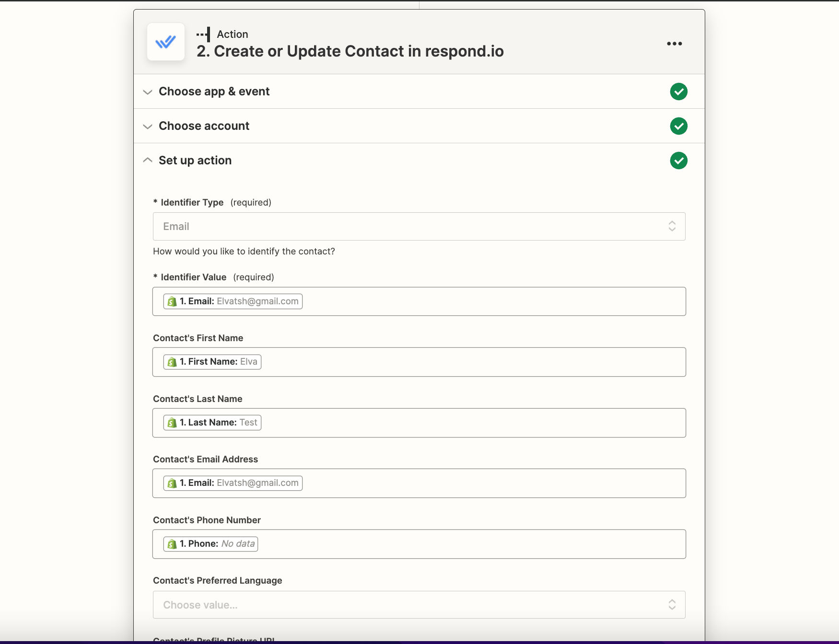This screenshot has height=644, width=839.
Task: Click the Action step type icon
Action: coord(203,34)
